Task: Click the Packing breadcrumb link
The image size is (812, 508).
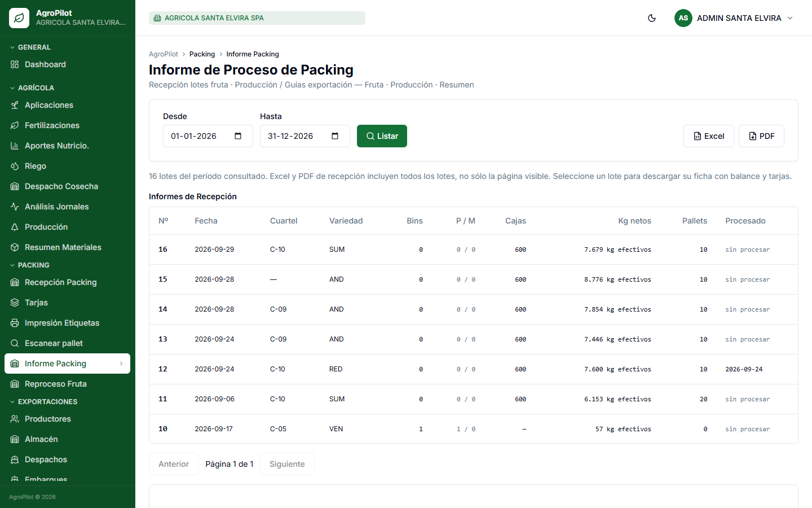Action: (202, 54)
